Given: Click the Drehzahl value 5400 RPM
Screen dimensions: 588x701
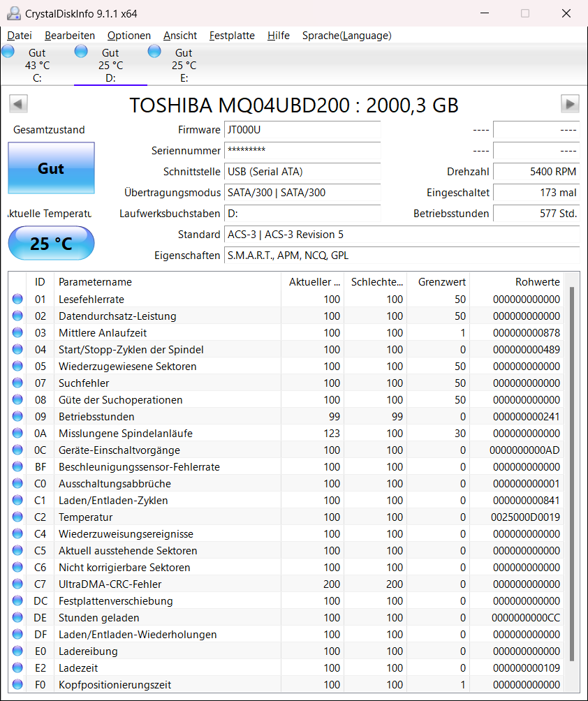Looking at the screenshot, I should click(536, 172).
